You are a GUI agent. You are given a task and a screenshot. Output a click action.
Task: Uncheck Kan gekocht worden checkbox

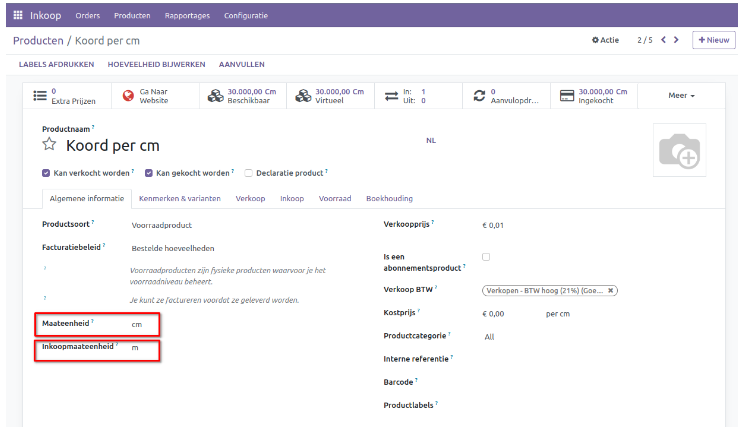149,173
